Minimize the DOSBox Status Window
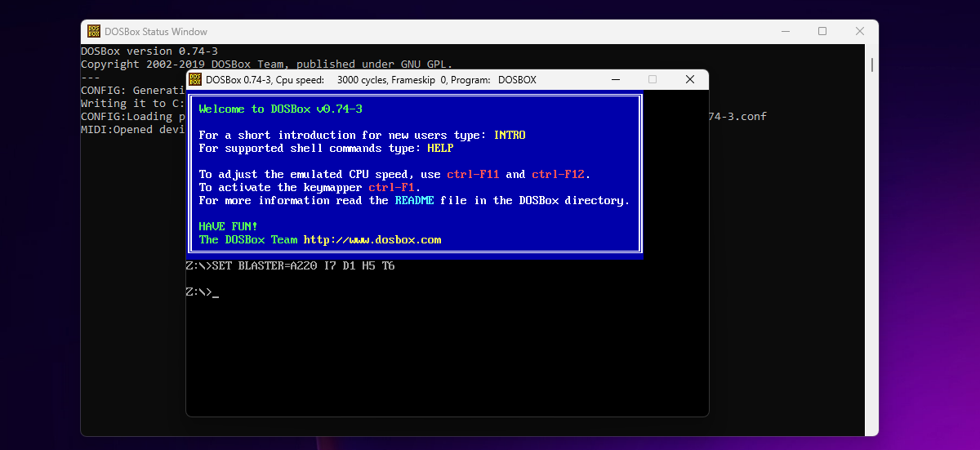The width and height of the screenshot is (980, 450). tap(785, 31)
